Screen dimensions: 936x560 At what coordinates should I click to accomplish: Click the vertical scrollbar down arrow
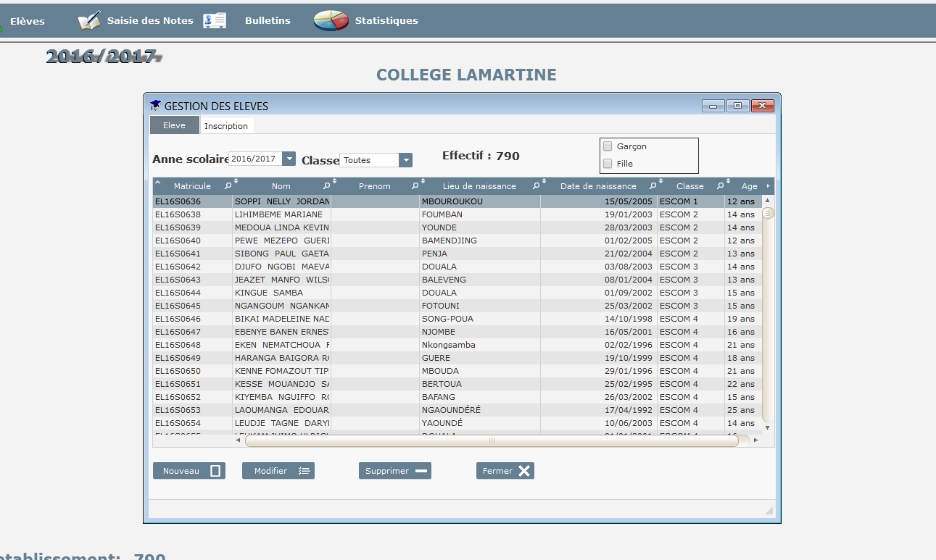[768, 427]
